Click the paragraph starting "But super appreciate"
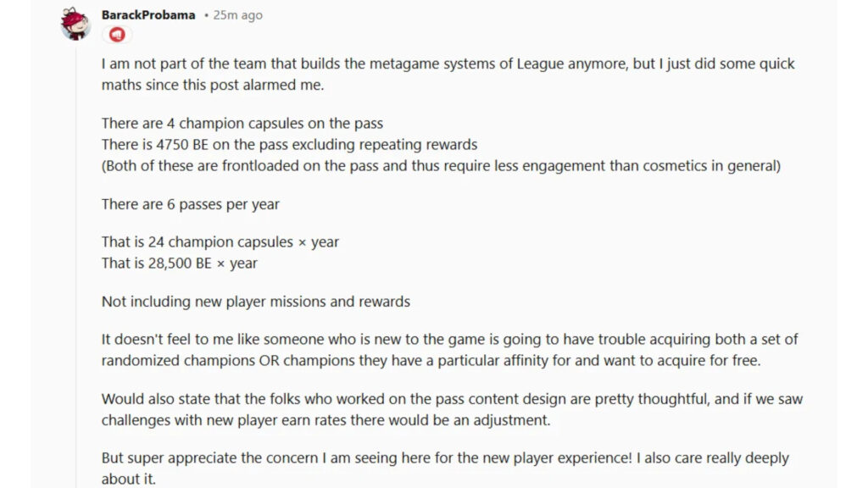 tap(445, 457)
